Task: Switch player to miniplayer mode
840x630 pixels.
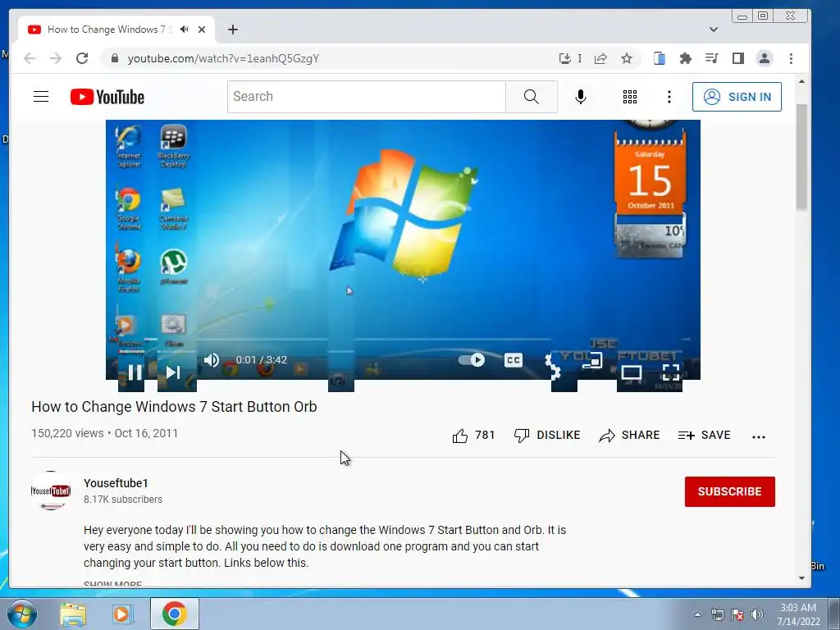Action: 592,361
